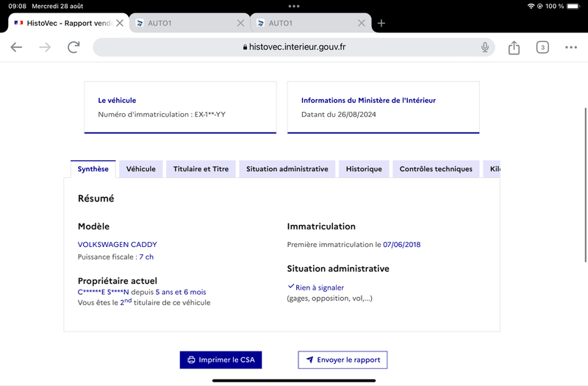Open the browser three-dots menu
The image size is (588, 386).
click(571, 47)
